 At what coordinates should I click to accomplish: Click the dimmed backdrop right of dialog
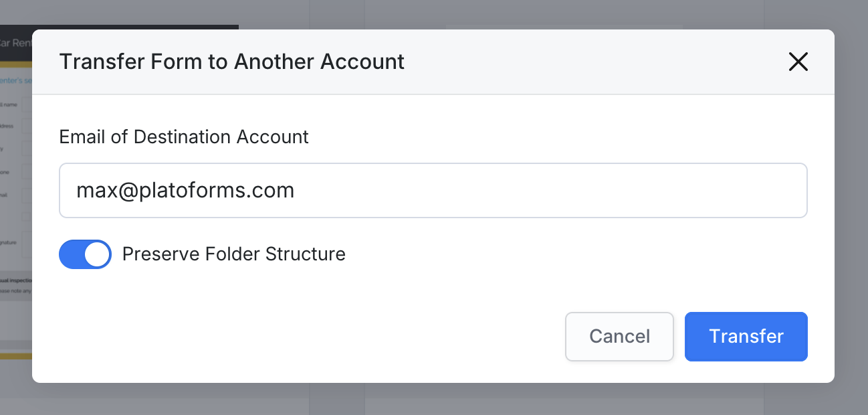851,201
